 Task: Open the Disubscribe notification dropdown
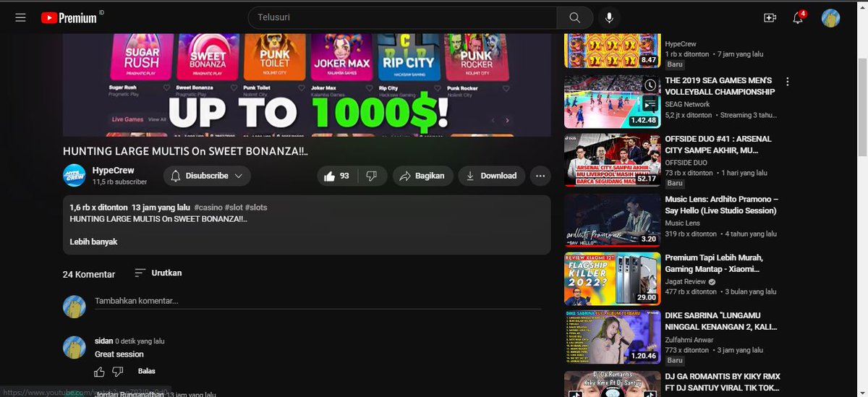click(207, 176)
